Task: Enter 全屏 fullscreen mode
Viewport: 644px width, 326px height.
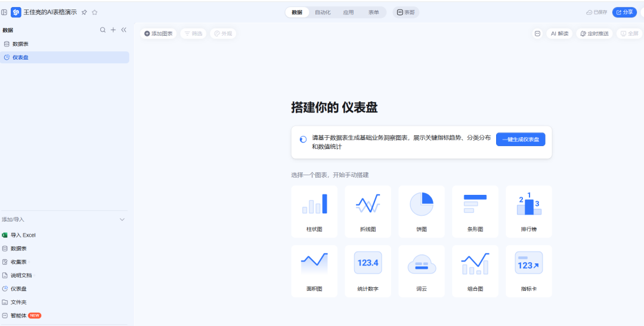Action: coord(629,33)
